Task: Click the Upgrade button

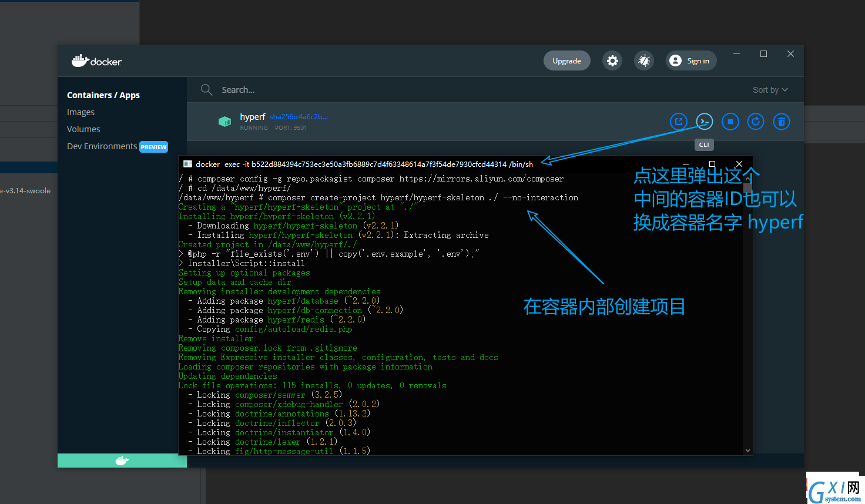Action: point(566,61)
